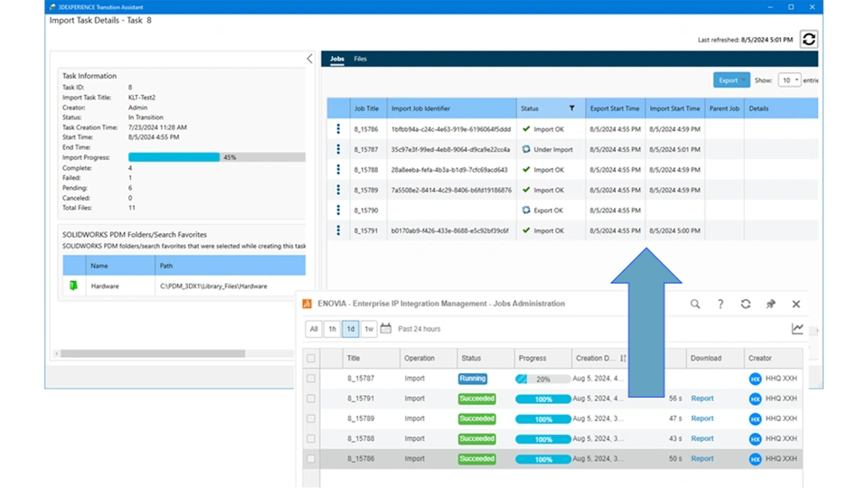Viewport: 868px width, 488px height.
Task: Open help in ENOVIA Jobs Administration
Action: pyautogui.click(x=721, y=304)
